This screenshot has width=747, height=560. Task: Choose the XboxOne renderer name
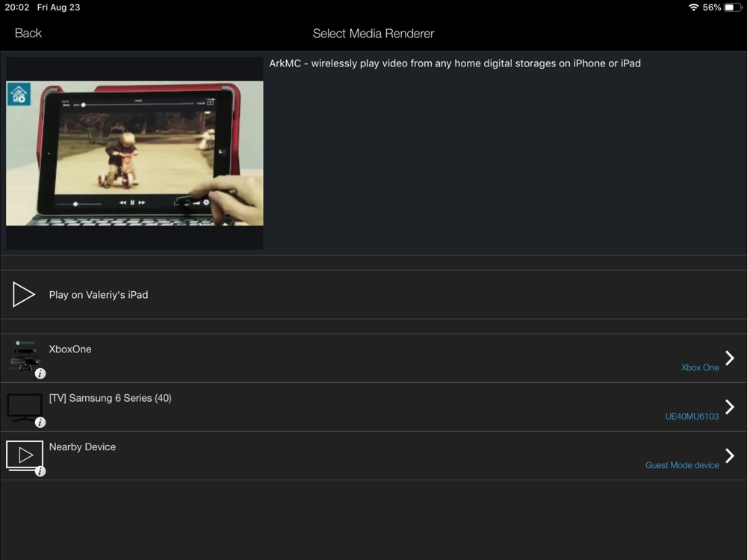click(x=70, y=349)
